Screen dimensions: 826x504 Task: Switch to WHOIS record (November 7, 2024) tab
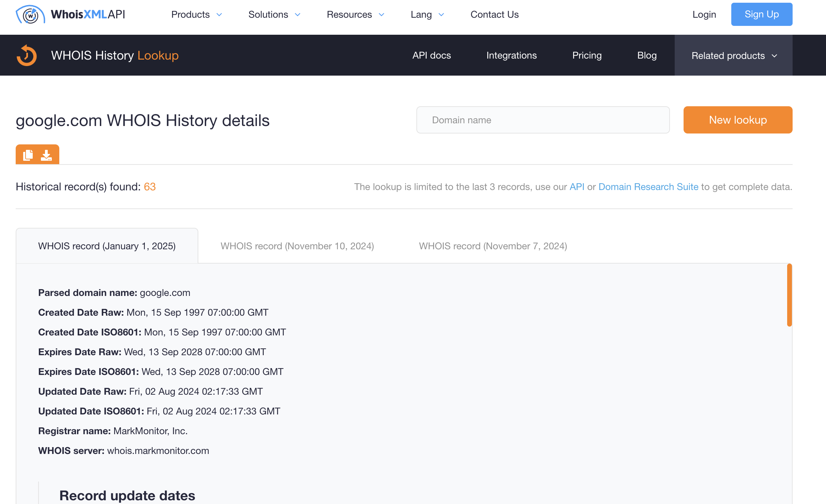[x=493, y=246]
